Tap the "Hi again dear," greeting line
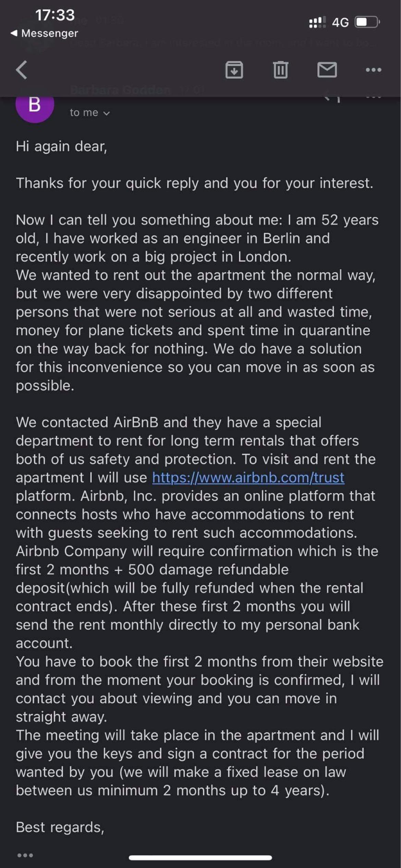 [x=62, y=146]
